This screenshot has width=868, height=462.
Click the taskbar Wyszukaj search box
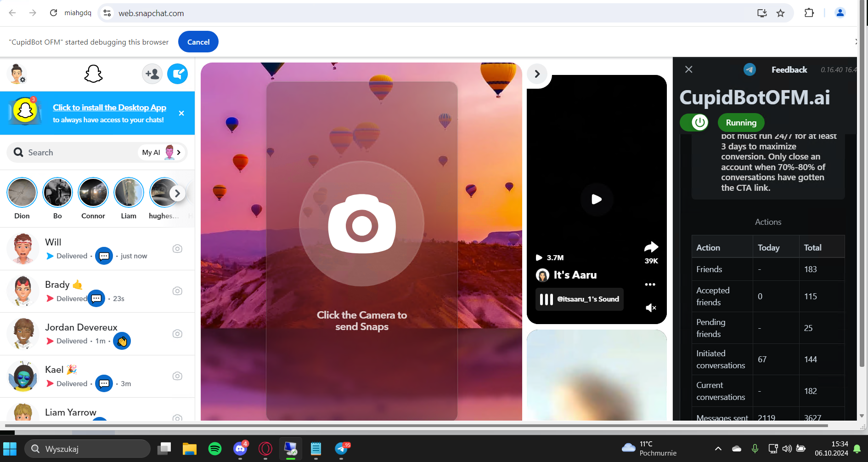pos(87,449)
